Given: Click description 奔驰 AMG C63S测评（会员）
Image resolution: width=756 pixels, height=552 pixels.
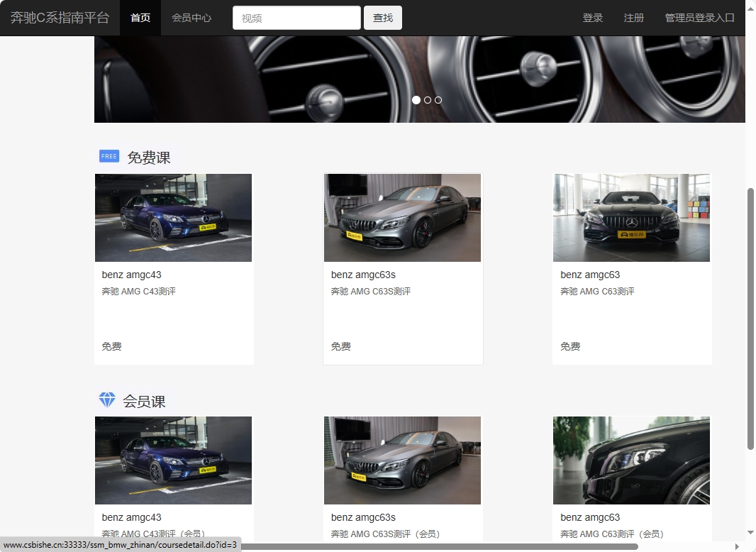Looking at the screenshot, I should (x=385, y=534).
